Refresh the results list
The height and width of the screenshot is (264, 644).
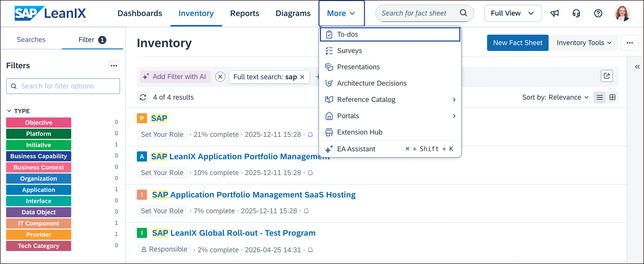pyautogui.click(x=143, y=97)
